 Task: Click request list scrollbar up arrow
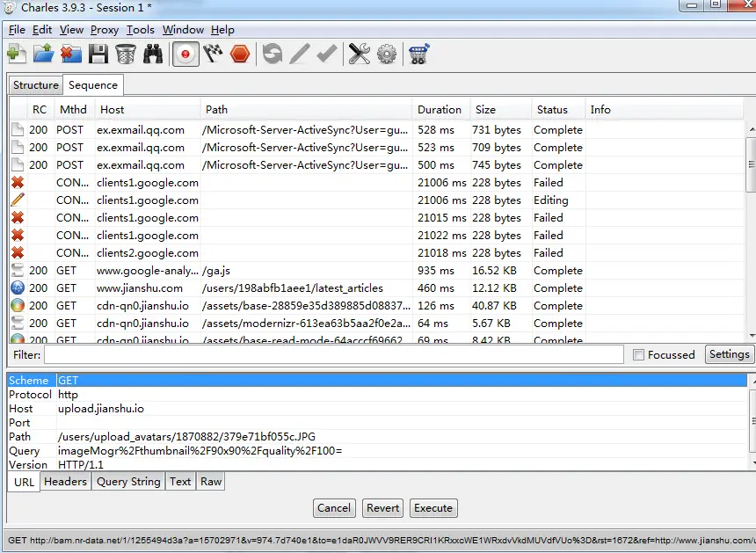pos(752,129)
